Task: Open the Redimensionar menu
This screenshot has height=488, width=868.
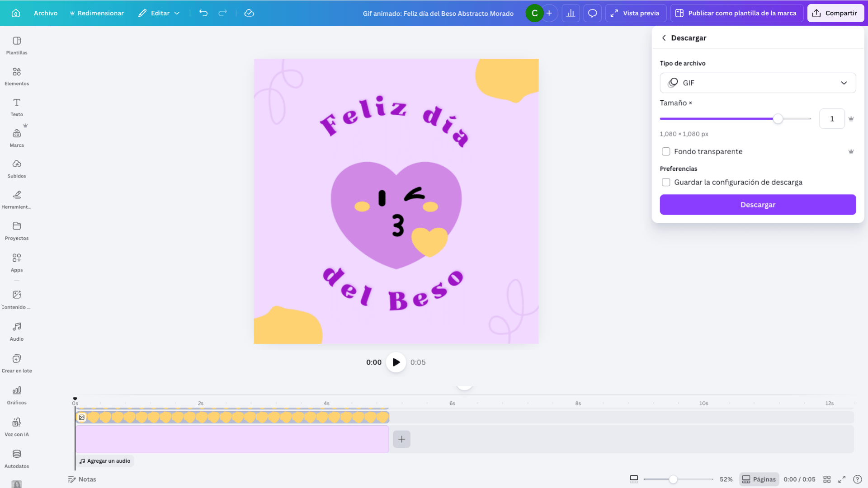Action: click(x=97, y=13)
